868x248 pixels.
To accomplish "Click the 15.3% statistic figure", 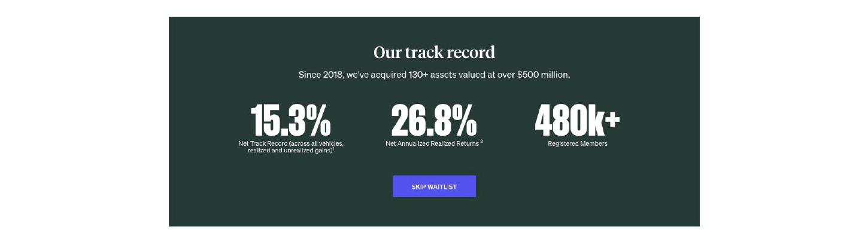I will point(290,120).
